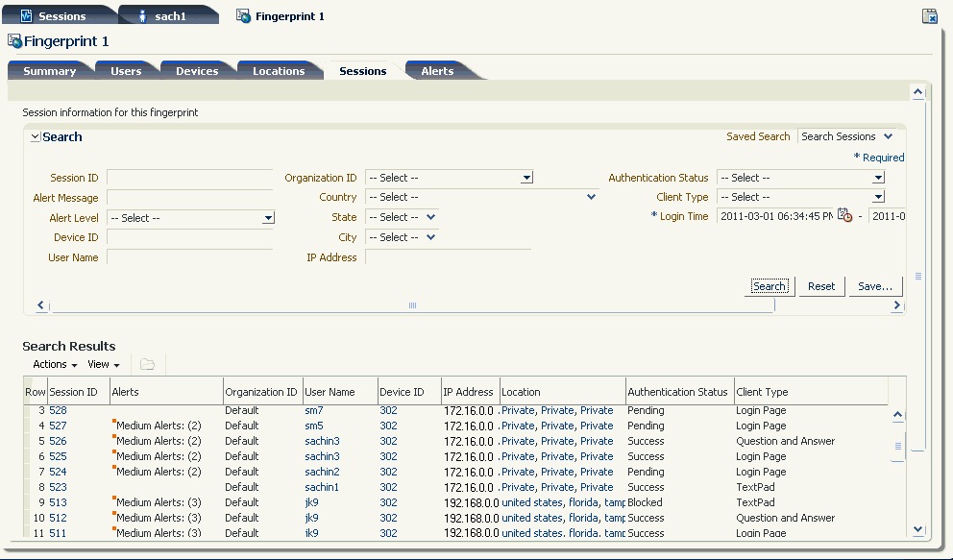Click the Session ID input field

189,178
